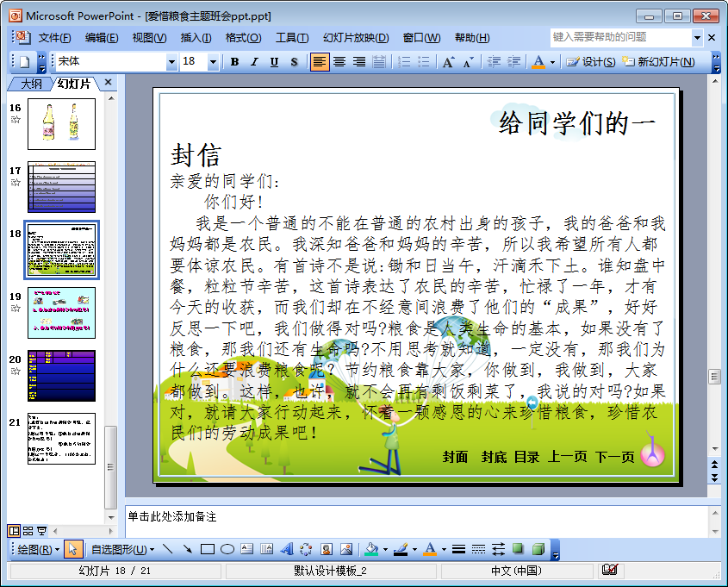The width and height of the screenshot is (728, 587).
Task: Open the 文件 menu
Action: pyautogui.click(x=54, y=38)
